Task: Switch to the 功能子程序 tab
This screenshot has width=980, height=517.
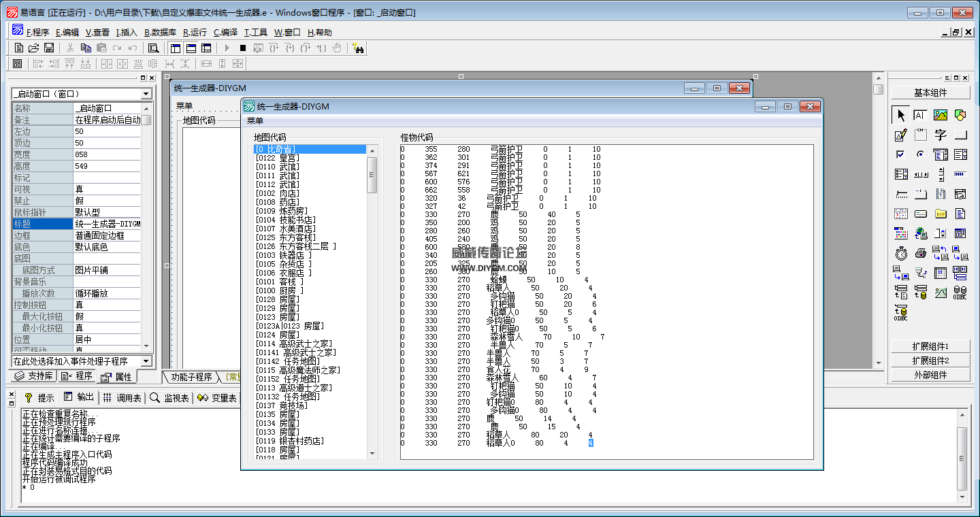Action: pos(191,377)
